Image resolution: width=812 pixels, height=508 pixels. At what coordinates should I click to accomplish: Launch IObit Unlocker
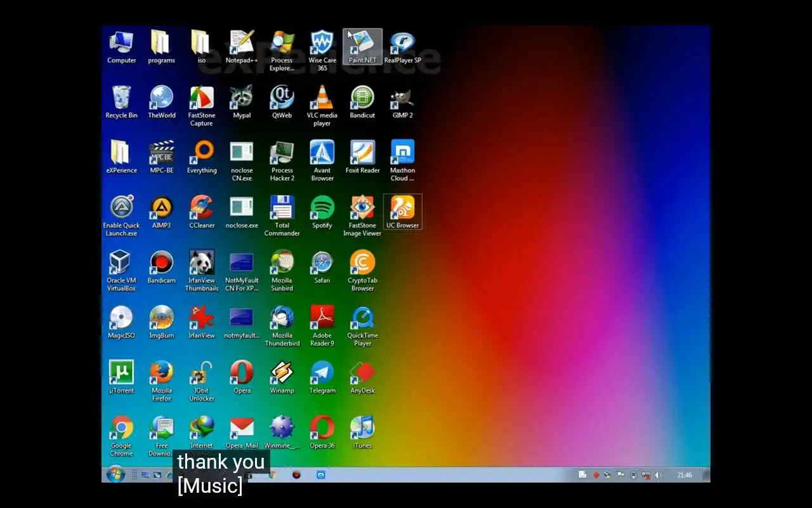coord(201,382)
